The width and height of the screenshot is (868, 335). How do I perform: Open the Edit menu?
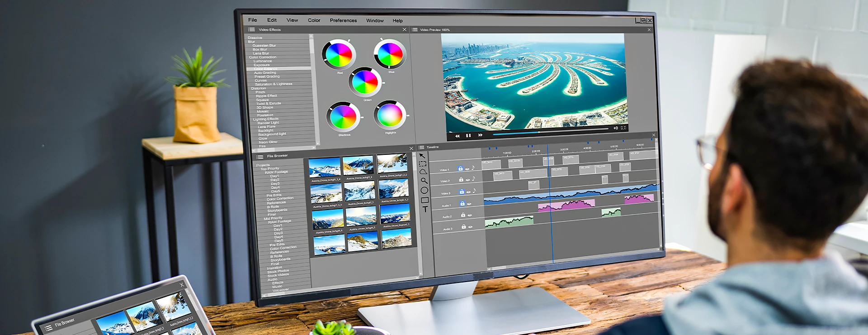(272, 20)
